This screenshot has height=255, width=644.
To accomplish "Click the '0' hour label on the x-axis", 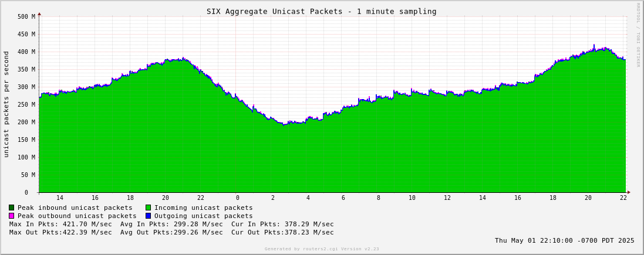I will pos(237,198).
